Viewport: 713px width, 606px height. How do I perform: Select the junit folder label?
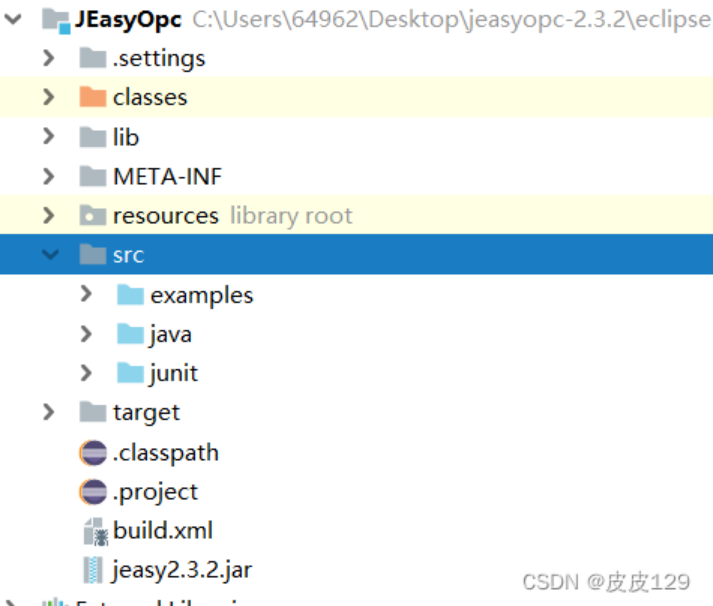pyautogui.click(x=174, y=374)
